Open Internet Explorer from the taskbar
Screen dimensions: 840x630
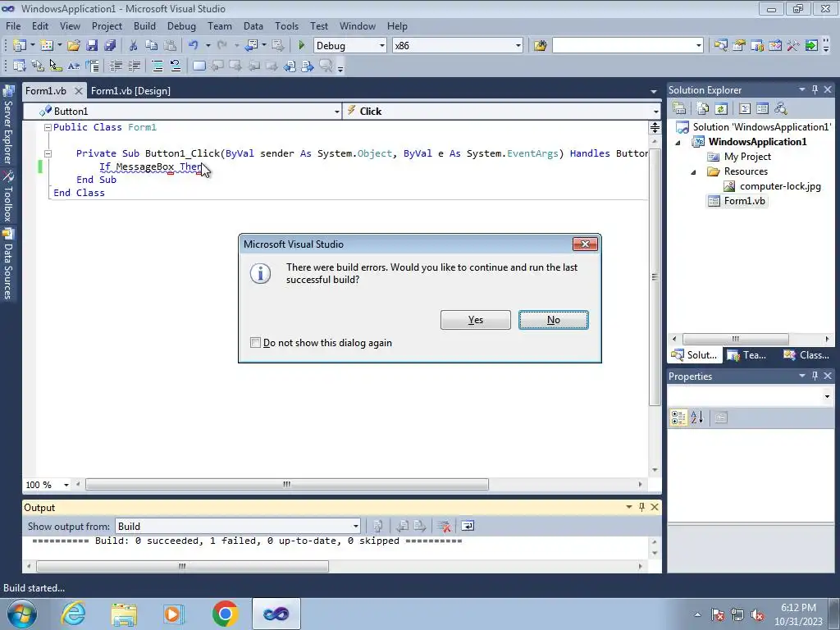point(73,614)
